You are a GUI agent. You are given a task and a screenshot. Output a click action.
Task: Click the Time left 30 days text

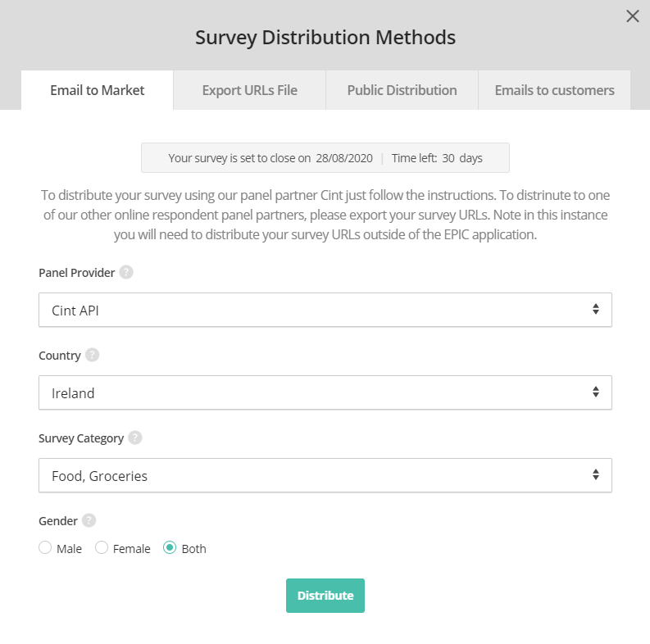tap(437, 158)
